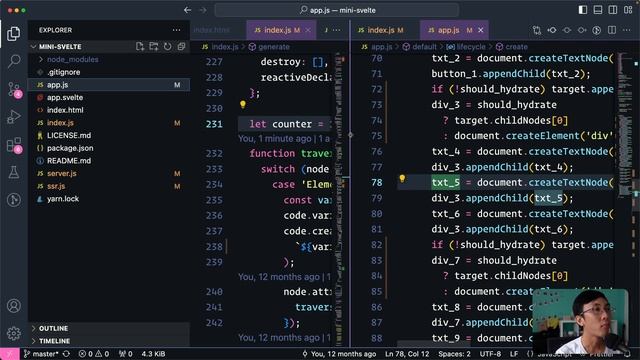640x360 pixels.
Task: Go forward with the navigation arrow
Action: 203,10
